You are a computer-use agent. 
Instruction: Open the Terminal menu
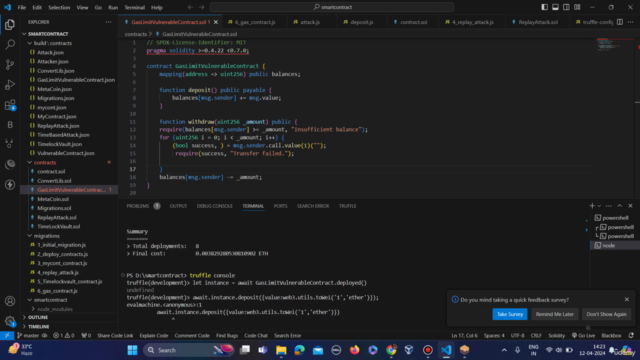click(x=134, y=7)
